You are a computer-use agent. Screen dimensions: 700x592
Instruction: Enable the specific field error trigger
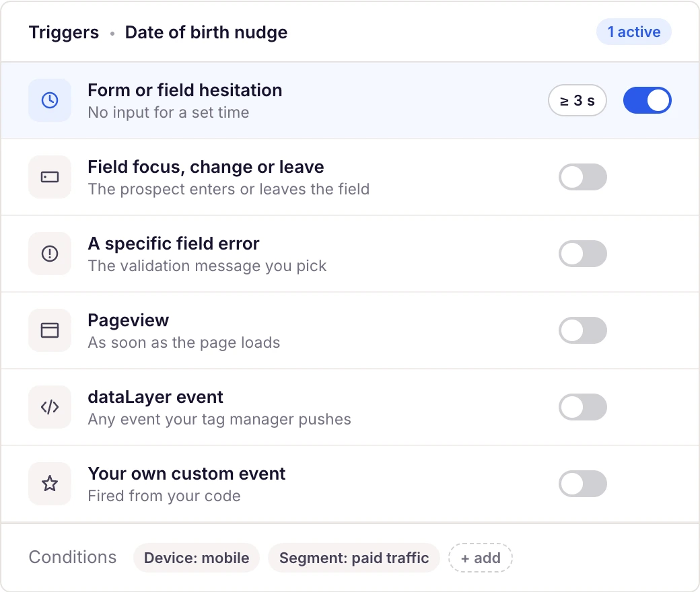(x=583, y=254)
